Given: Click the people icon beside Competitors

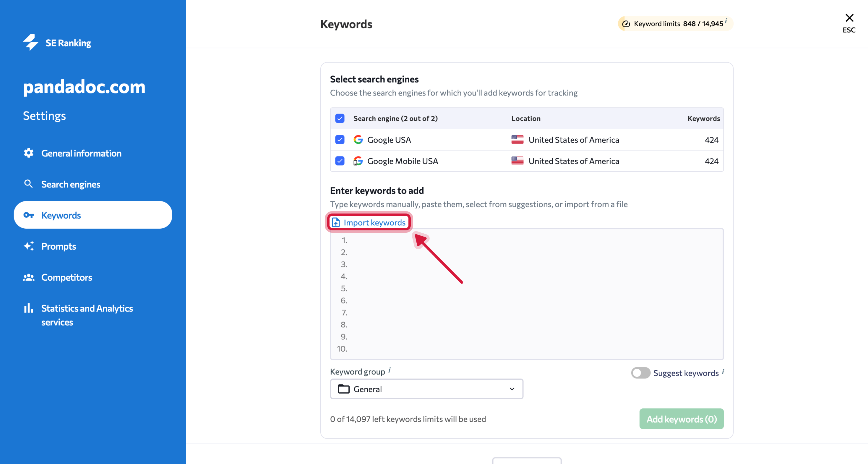Looking at the screenshot, I should [29, 277].
